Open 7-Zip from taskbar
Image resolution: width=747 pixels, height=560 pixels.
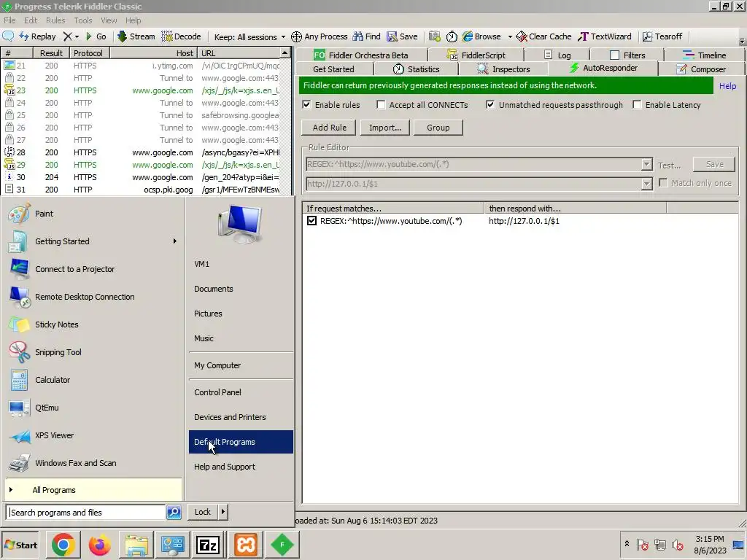[x=208, y=545]
